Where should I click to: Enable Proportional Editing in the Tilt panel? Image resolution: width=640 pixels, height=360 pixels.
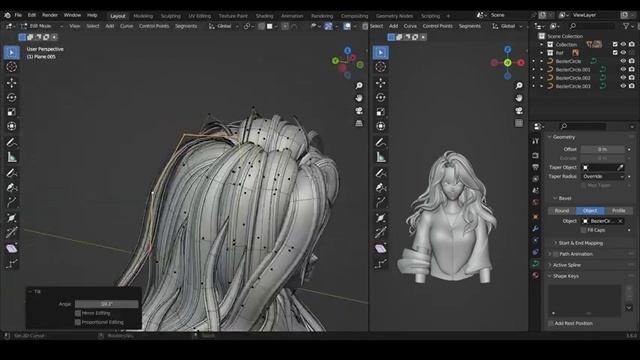click(78, 322)
